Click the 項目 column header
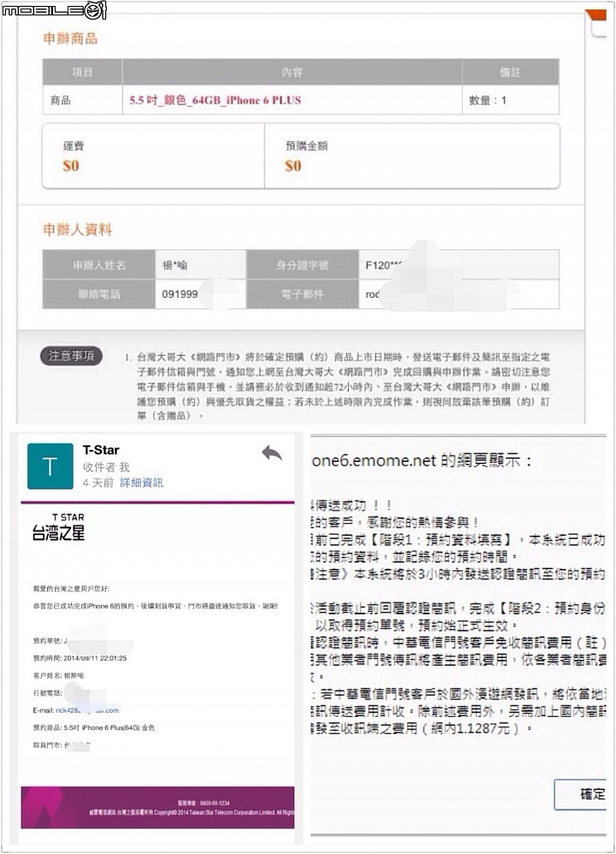This screenshot has width=616, height=854. [x=83, y=72]
